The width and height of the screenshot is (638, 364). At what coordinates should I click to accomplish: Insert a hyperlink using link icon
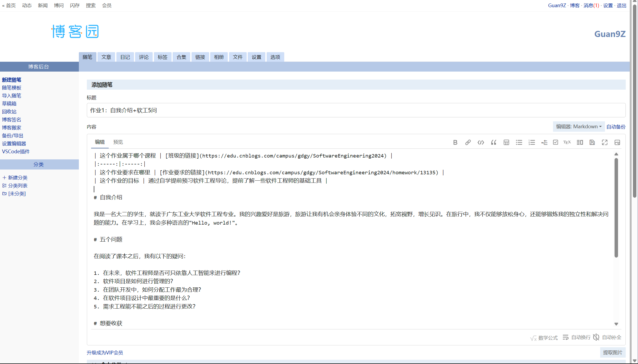[x=468, y=142]
